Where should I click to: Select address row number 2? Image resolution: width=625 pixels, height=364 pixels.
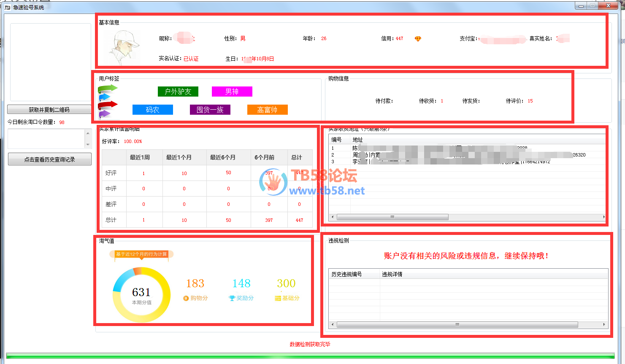467,155
